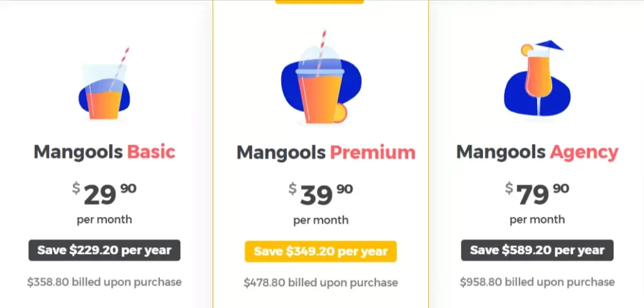
Task: Click the yellow highlight tab above Premium card
Action: pos(319,2)
